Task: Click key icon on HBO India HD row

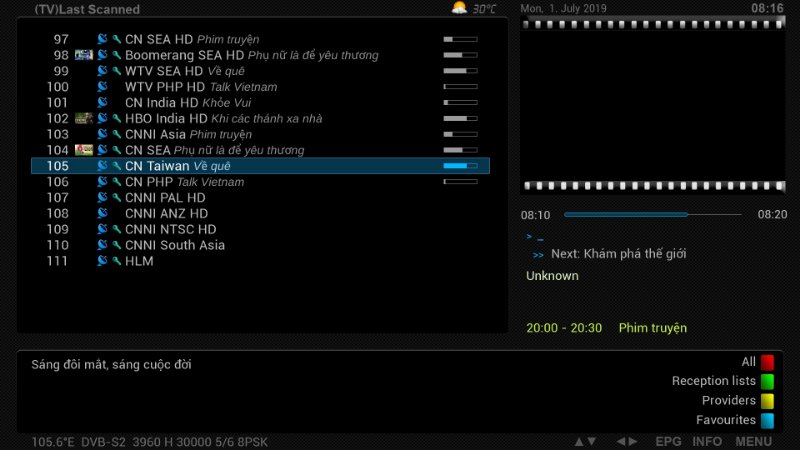Action: point(117,118)
